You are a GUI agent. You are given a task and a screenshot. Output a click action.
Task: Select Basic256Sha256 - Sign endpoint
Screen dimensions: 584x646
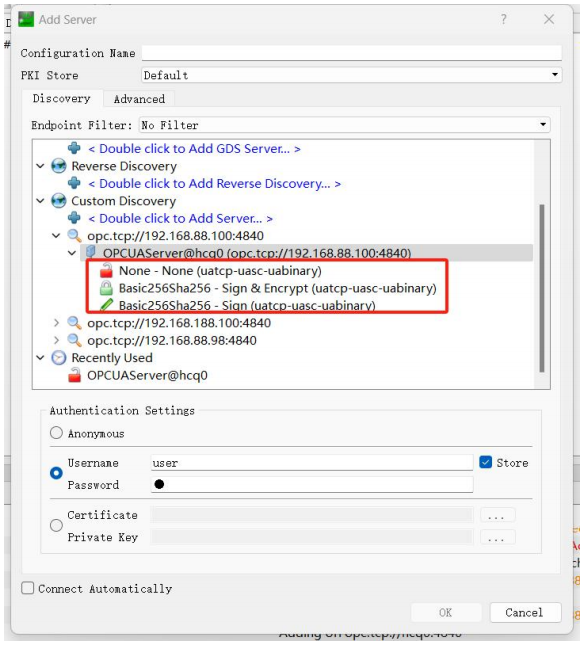247,305
